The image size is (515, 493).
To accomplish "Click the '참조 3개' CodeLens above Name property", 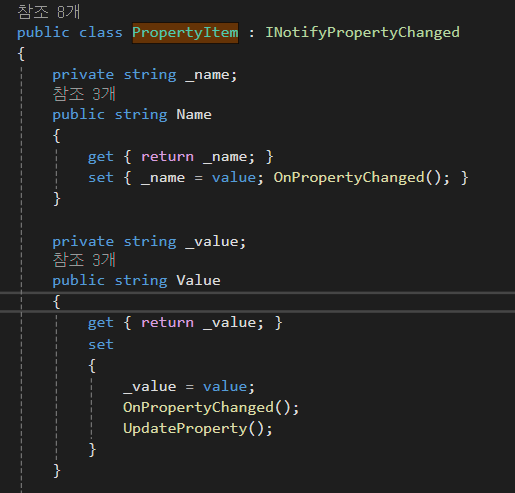I will pyautogui.click(x=84, y=94).
